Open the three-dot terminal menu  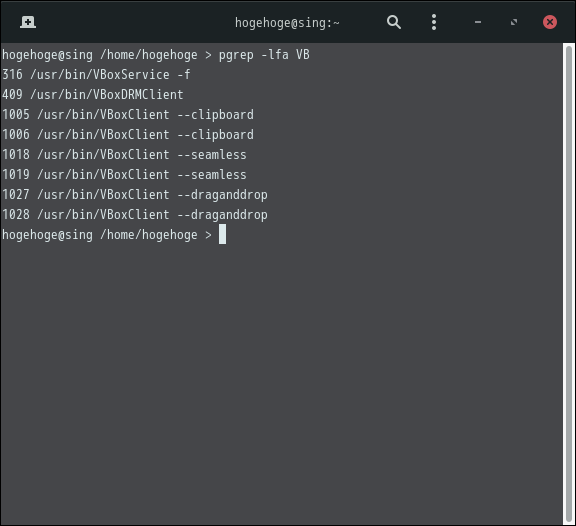434,22
